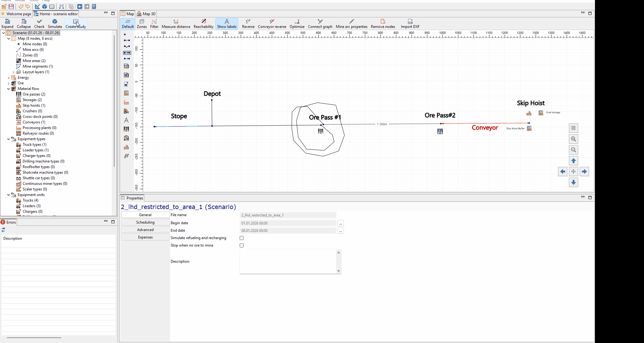Zoom in the map with magnifier plus
644x343 pixels.
click(x=574, y=139)
